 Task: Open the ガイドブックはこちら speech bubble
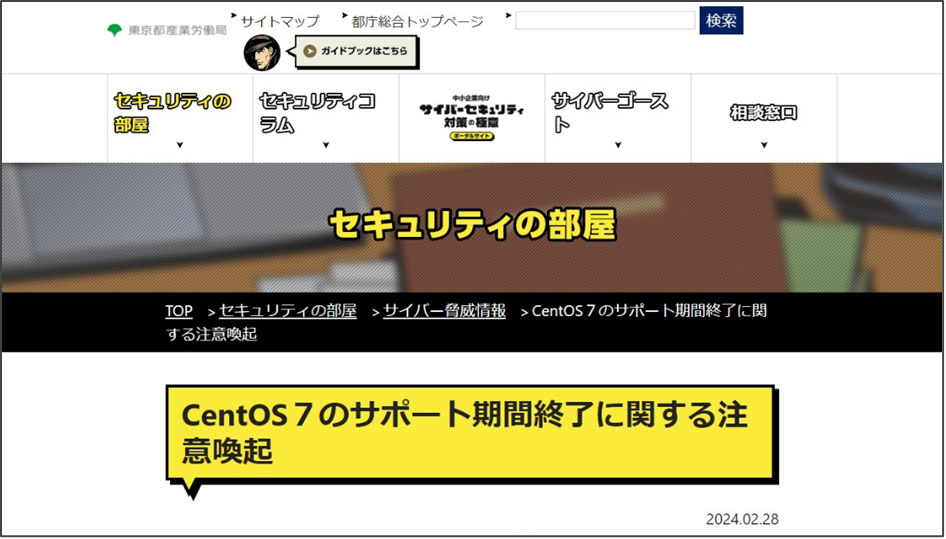[x=358, y=52]
